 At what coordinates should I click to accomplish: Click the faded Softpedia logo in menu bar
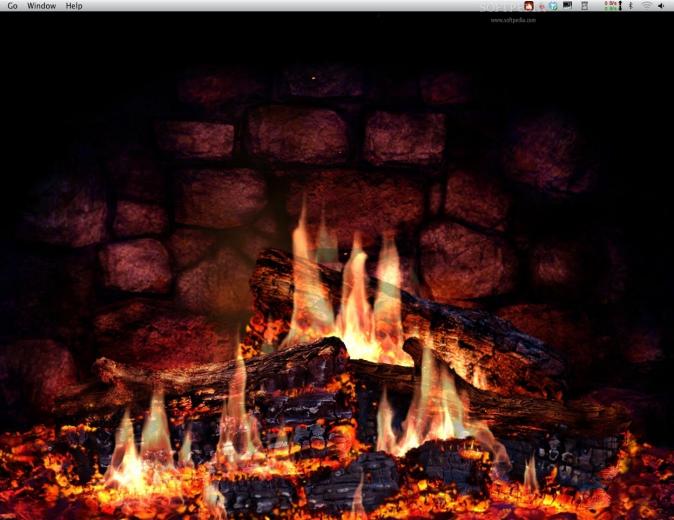coord(500,6)
